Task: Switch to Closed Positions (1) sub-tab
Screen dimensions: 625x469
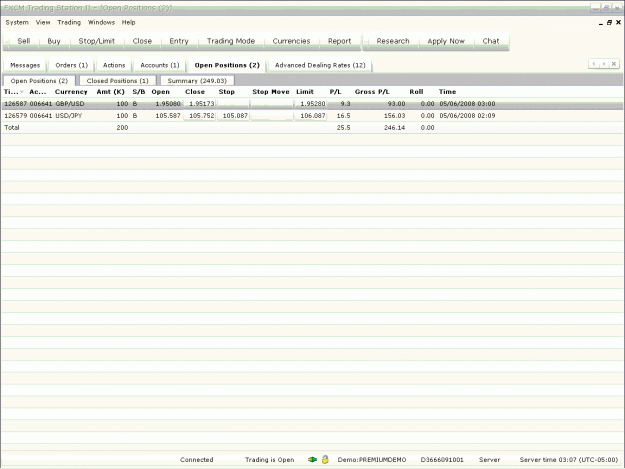Action: [x=118, y=80]
